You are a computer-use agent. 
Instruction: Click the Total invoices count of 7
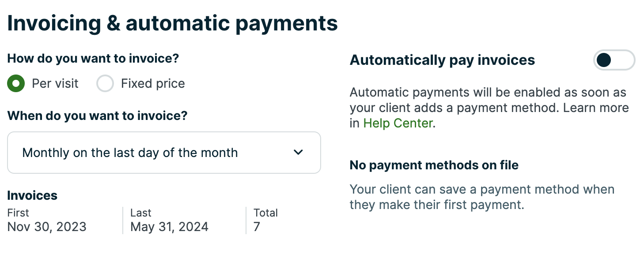[257, 227]
